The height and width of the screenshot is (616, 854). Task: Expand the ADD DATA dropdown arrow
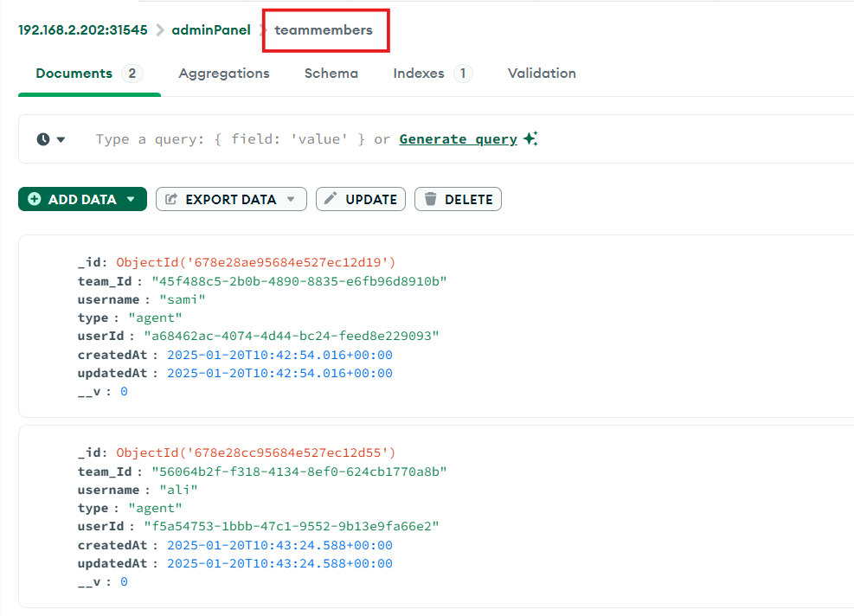131,199
